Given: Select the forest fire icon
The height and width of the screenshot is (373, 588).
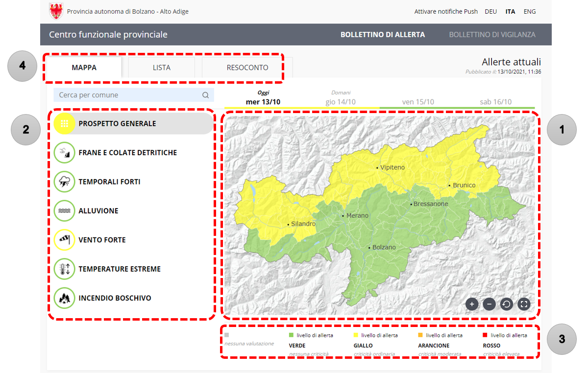Looking at the screenshot, I should (64, 298).
